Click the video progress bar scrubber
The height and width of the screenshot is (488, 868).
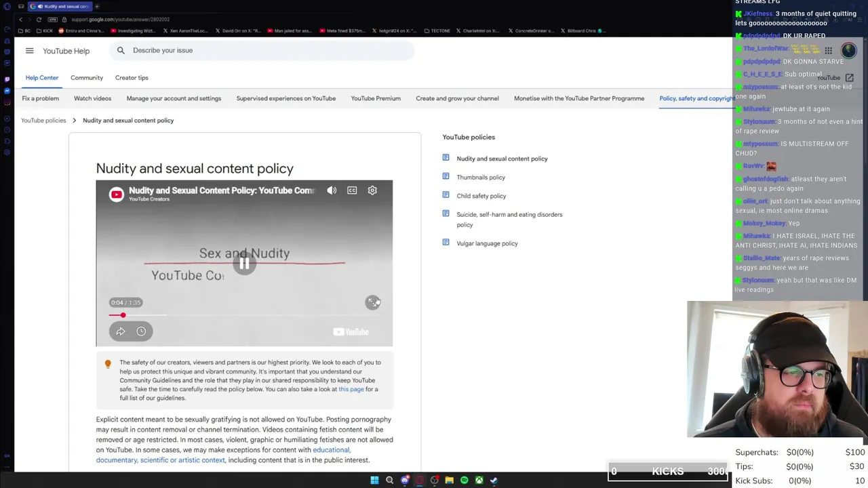[x=123, y=315]
